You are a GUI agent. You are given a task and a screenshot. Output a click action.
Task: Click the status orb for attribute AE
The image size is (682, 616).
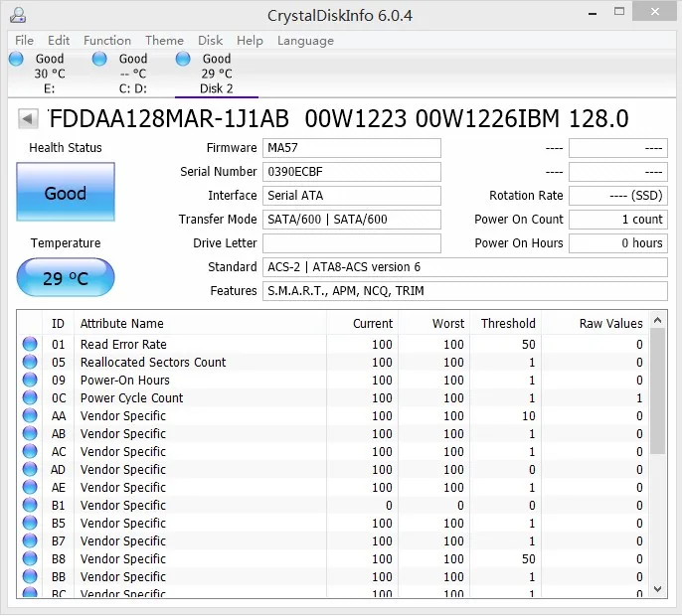click(x=30, y=487)
